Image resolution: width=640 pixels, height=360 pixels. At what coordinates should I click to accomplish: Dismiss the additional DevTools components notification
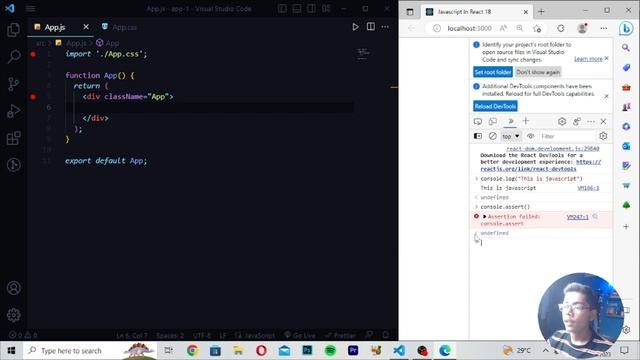tap(606, 96)
